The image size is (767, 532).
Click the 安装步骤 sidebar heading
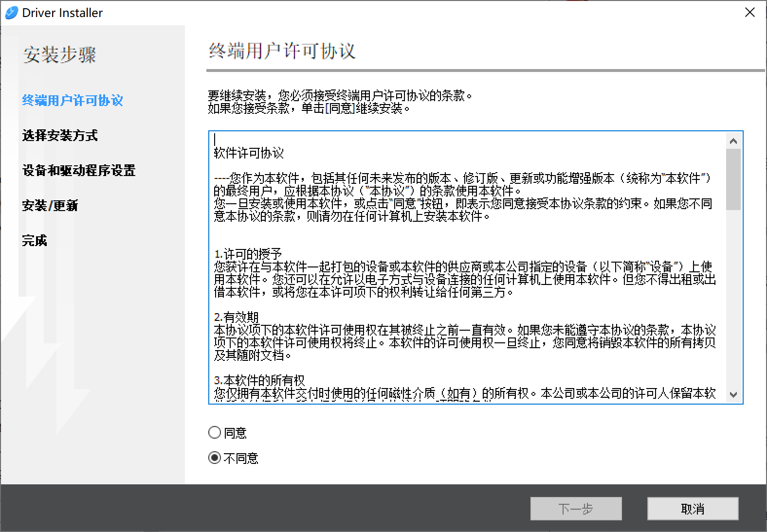tap(60, 54)
